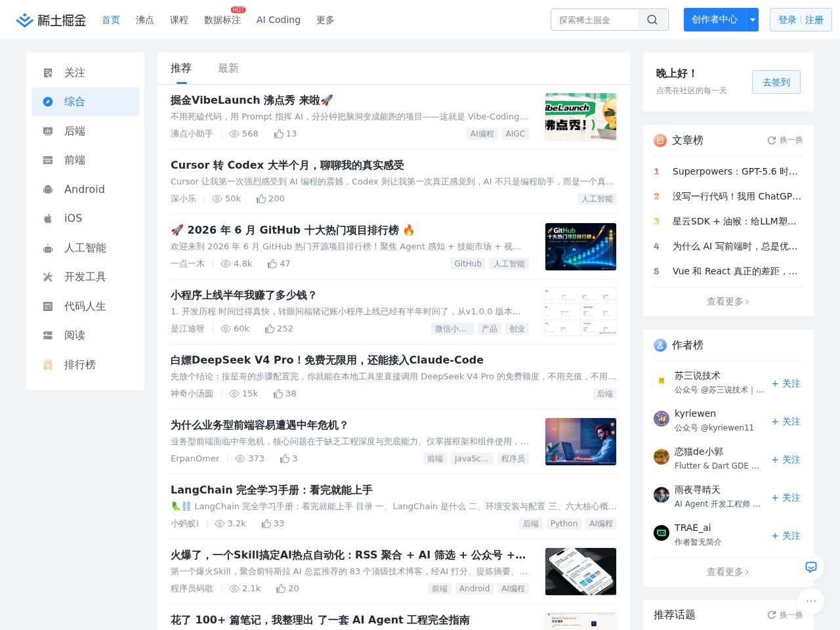Click the AIGC tag on first post
The image size is (840, 630).
point(515,134)
